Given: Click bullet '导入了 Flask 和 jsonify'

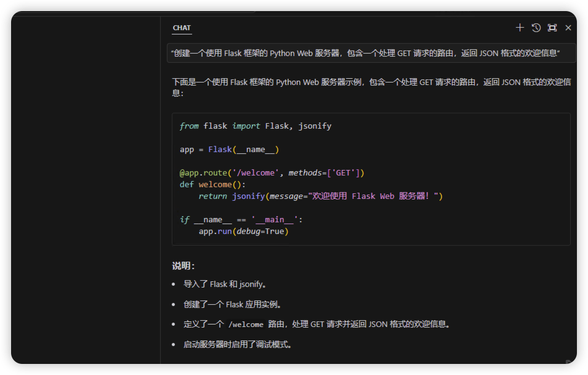Looking at the screenshot, I should [x=225, y=284].
